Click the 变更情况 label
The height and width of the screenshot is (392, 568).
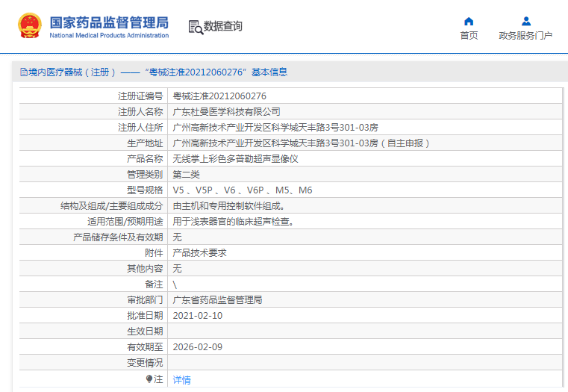[x=145, y=363]
